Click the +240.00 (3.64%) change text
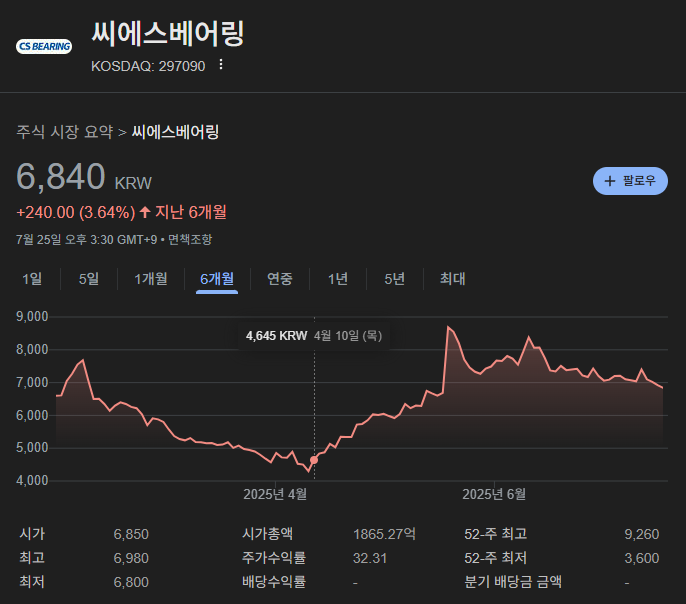686x604 pixels. (76, 213)
